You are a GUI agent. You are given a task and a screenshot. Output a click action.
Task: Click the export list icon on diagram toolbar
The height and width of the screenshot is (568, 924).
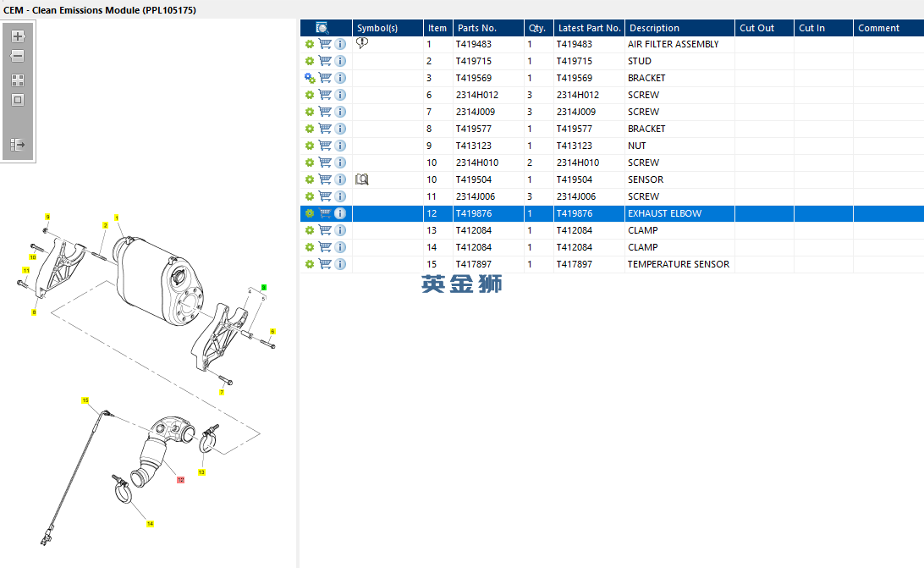18,145
